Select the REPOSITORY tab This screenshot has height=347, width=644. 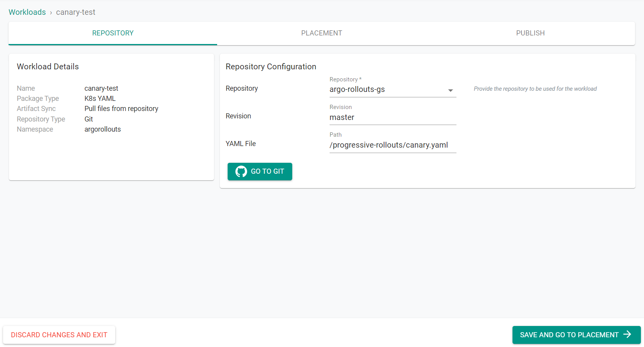tap(113, 33)
